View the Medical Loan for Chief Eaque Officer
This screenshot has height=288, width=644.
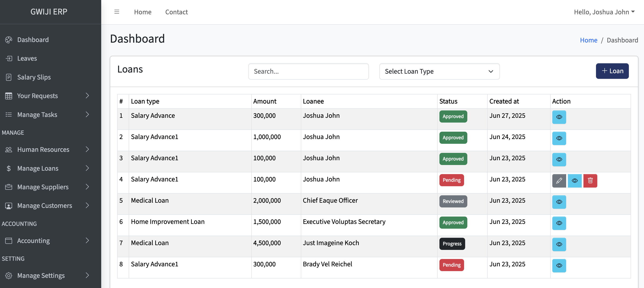(x=559, y=202)
